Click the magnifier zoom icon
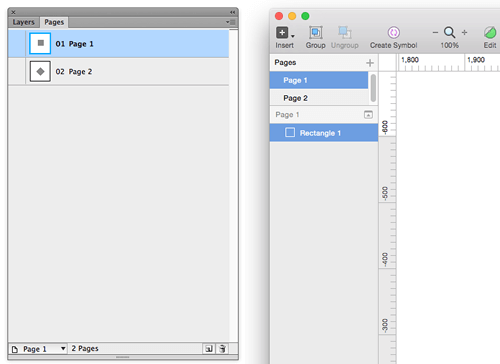Screen dimensions: 500x364 (x=449, y=32)
